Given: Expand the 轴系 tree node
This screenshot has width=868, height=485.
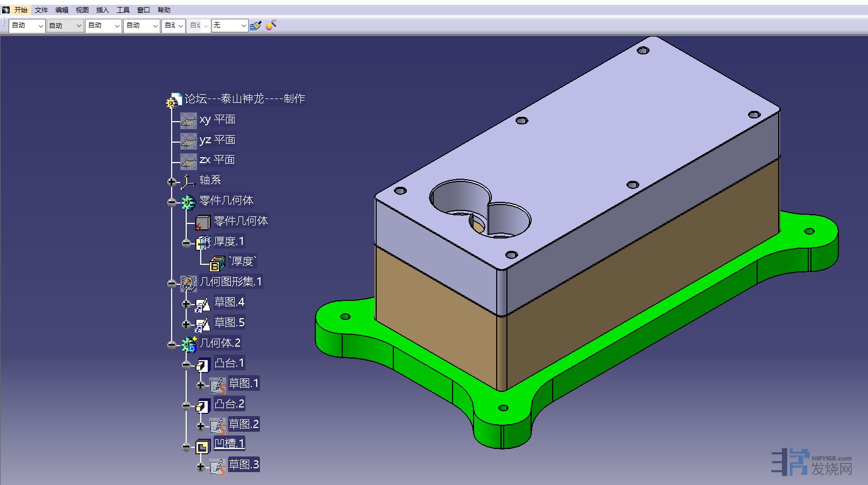Looking at the screenshot, I should pyautogui.click(x=172, y=182).
